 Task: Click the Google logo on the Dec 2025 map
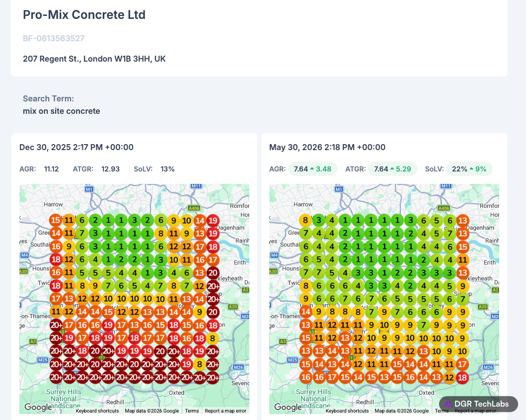pos(38,407)
